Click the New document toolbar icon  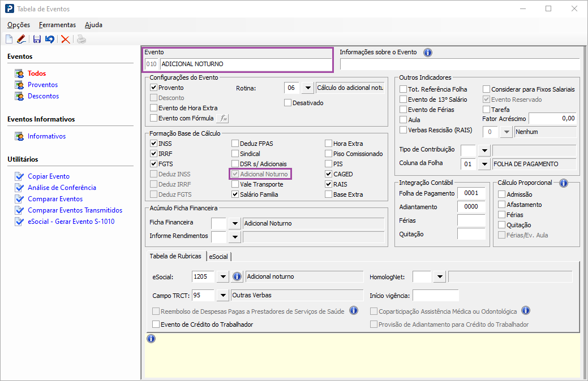pos(9,39)
